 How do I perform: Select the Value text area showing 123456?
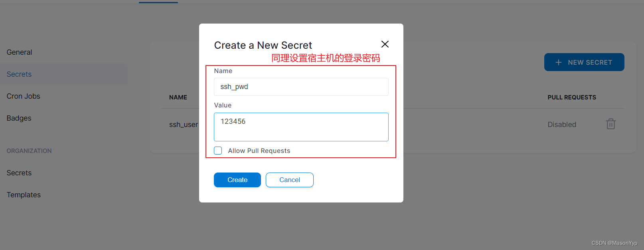coord(301,127)
